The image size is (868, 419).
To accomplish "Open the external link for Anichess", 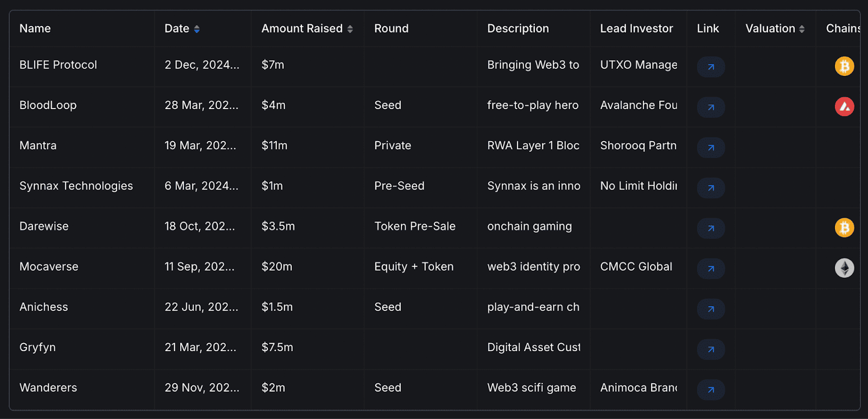I will click(710, 309).
